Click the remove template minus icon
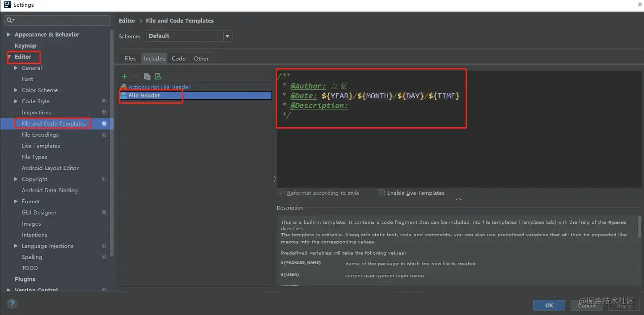This screenshot has height=315, width=644. [x=136, y=77]
